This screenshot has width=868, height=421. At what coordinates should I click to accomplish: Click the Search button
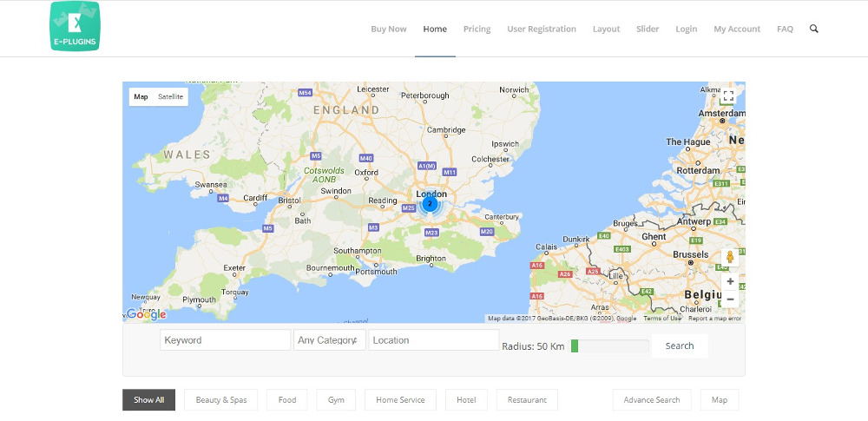click(x=680, y=345)
